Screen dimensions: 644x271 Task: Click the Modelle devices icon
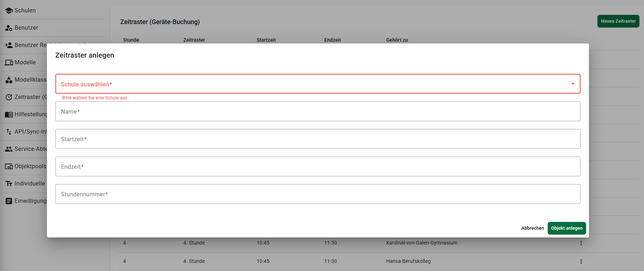pos(9,63)
